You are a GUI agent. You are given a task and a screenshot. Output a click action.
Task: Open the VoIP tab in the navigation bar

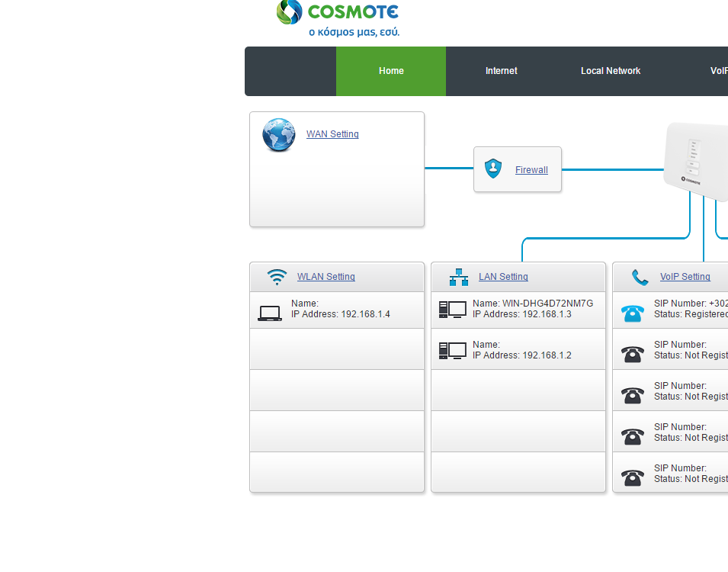(x=719, y=71)
